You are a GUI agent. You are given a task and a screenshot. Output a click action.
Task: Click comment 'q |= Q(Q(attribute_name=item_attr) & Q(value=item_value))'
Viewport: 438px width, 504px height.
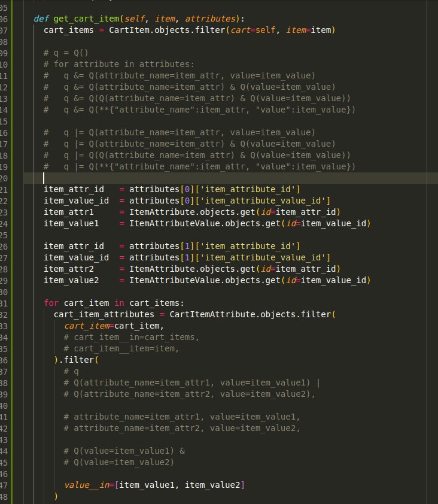click(x=207, y=155)
